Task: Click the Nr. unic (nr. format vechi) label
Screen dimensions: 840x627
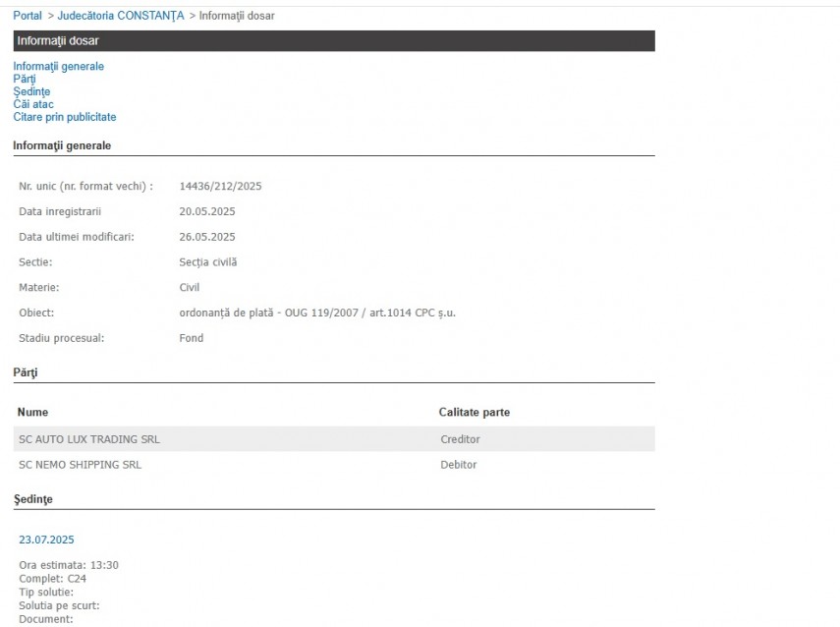Action: click(x=85, y=186)
